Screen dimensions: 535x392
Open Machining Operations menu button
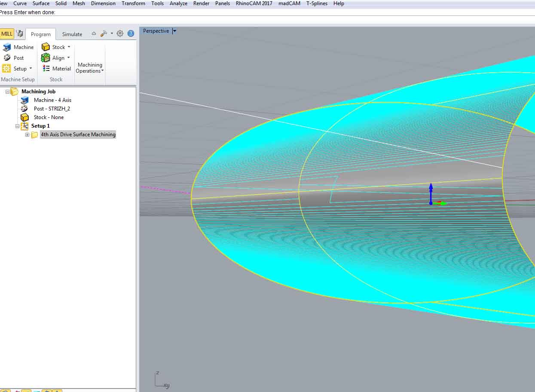[x=90, y=68]
